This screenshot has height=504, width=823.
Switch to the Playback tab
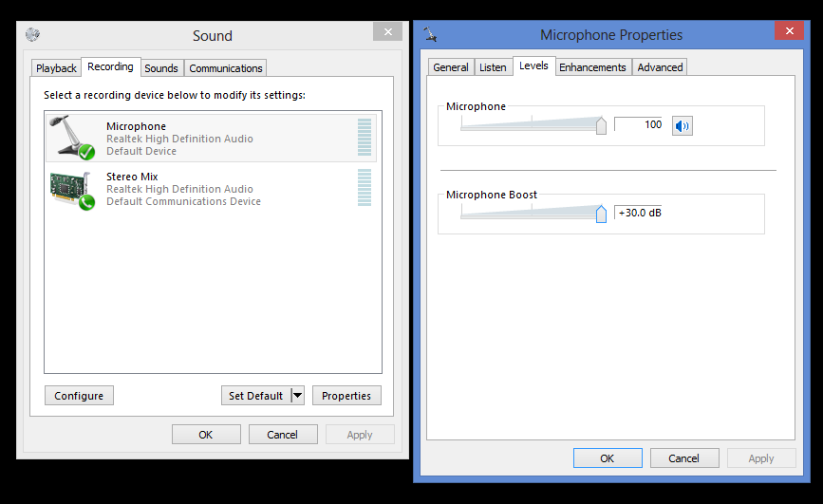click(56, 68)
